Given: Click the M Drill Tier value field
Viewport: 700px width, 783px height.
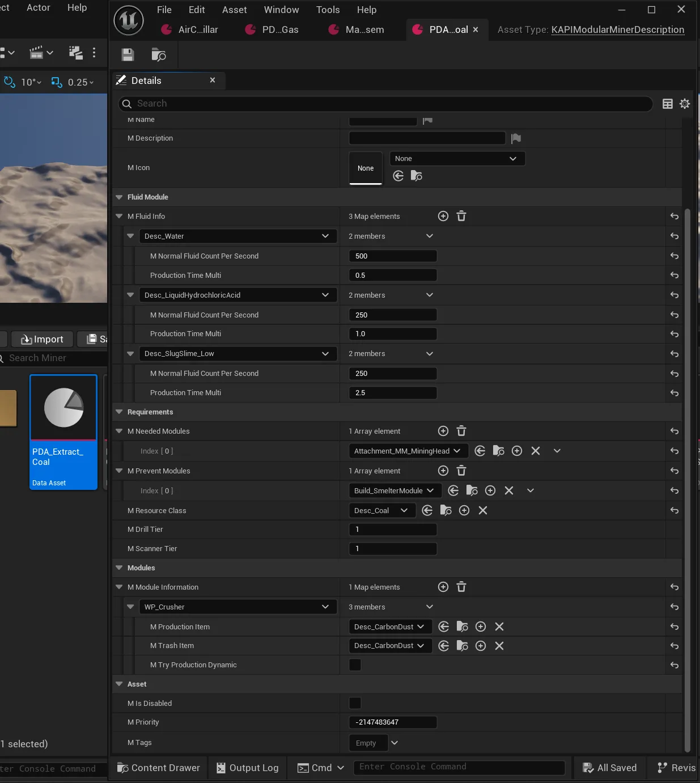Looking at the screenshot, I should pos(393,530).
